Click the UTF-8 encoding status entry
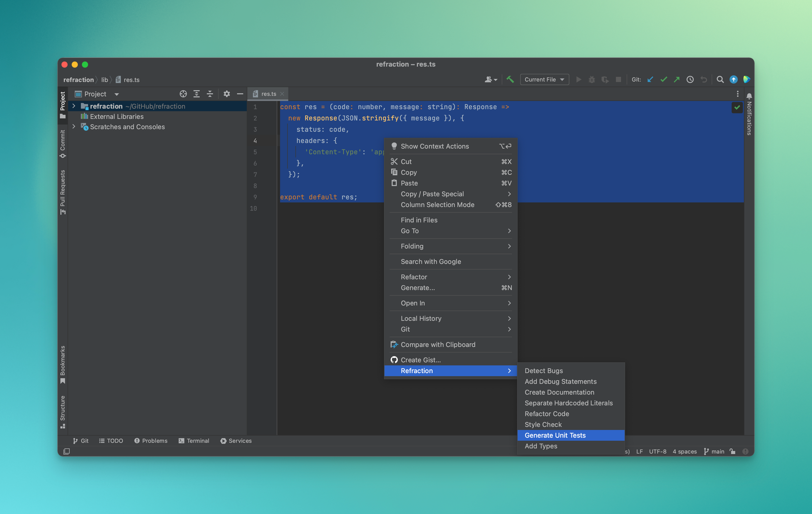The width and height of the screenshot is (812, 514). coord(658,451)
